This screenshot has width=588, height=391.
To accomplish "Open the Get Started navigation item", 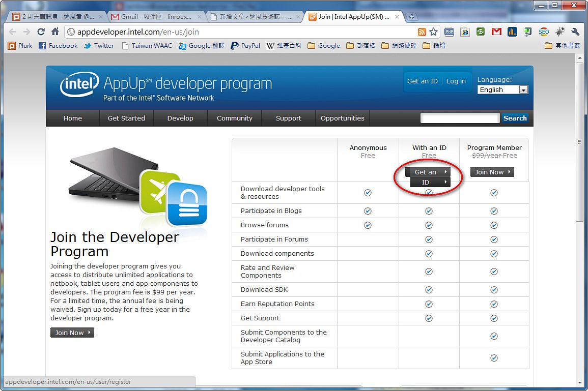I will click(126, 118).
